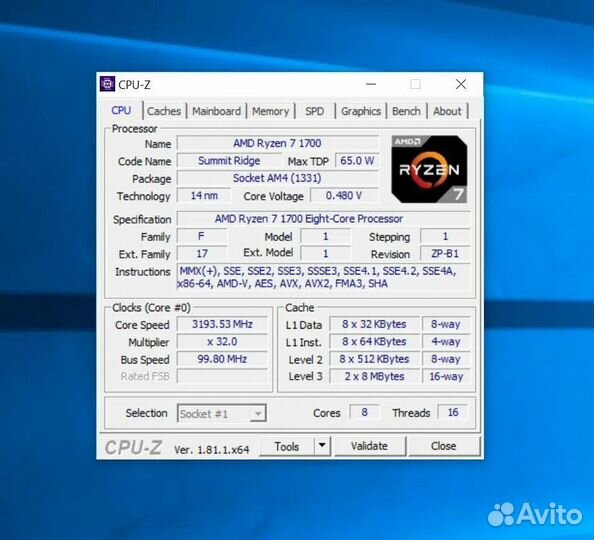Click the AMD Ryzen 7 1700 name field
The height and width of the screenshot is (540, 594).
[277, 143]
